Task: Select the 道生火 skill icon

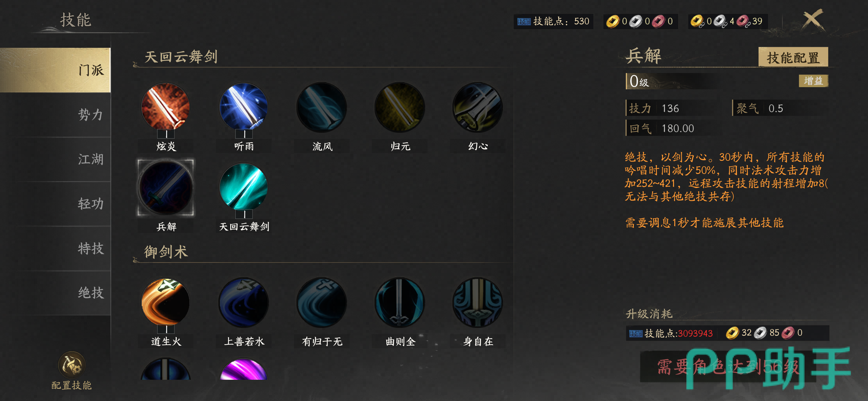Action: (166, 302)
